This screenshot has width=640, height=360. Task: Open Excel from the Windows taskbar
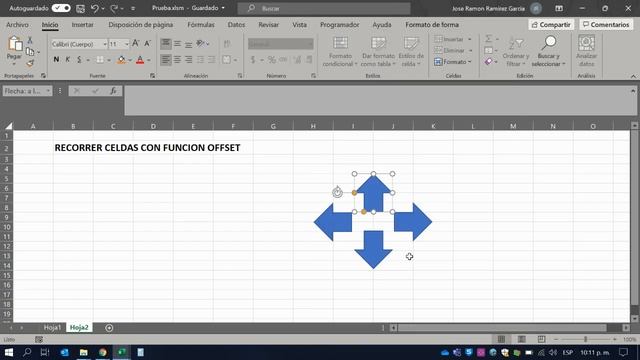(x=122, y=352)
